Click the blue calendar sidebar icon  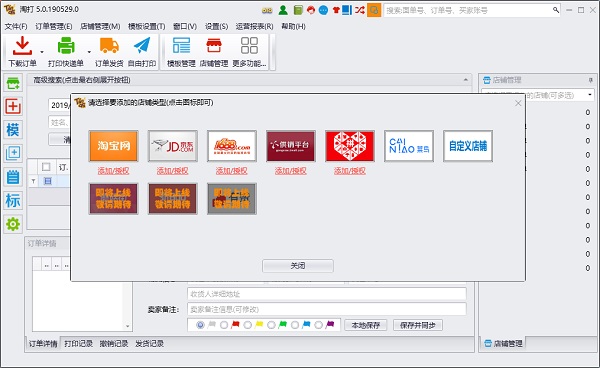[x=13, y=177]
